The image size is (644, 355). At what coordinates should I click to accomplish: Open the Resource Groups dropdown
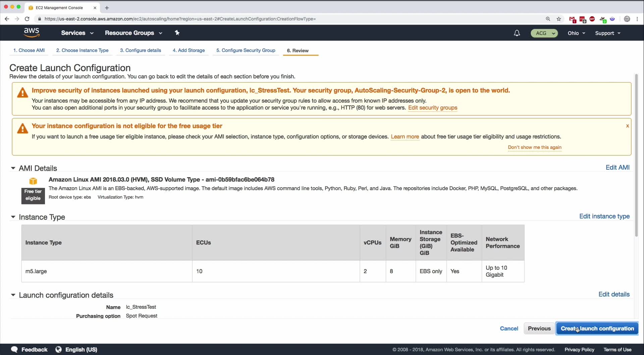(x=133, y=33)
